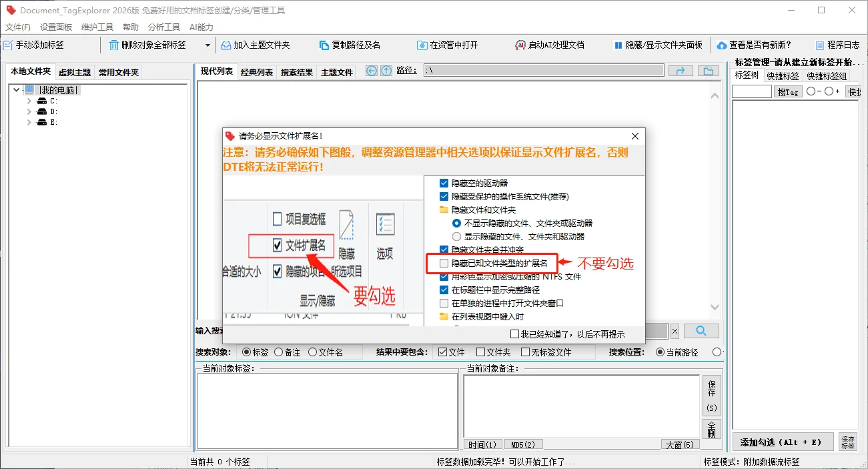Image resolution: width=868 pixels, height=469 pixels.
Task: Expand the E: drive node
Action: (29, 122)
